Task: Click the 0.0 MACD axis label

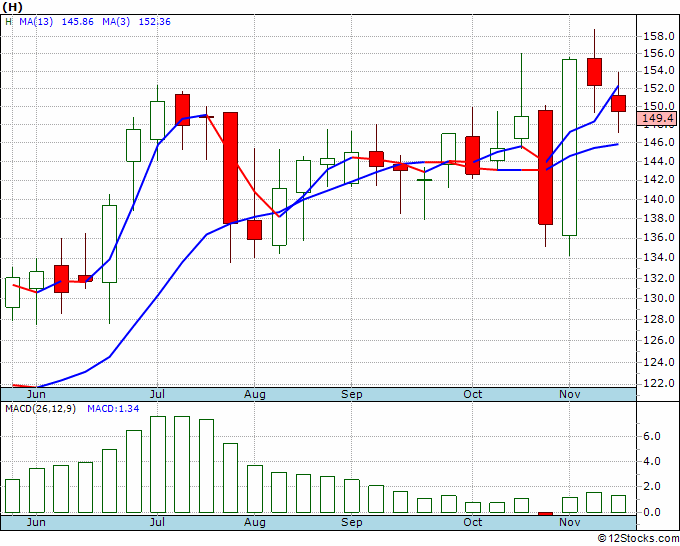Action: coord(652,512)
